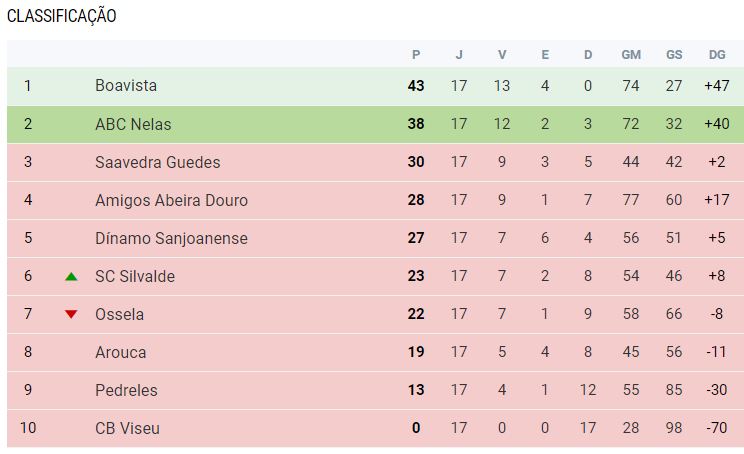744x454 pixels.
Task: Click the green up arrow beside SC Silvalde
Action: coord(71,276)
